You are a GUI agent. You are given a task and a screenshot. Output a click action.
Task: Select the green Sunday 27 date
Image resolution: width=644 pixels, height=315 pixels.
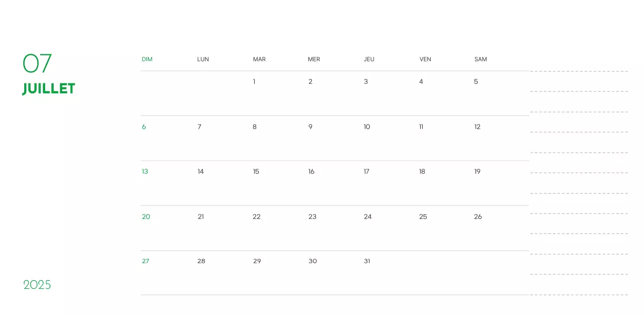coord(145,261)
